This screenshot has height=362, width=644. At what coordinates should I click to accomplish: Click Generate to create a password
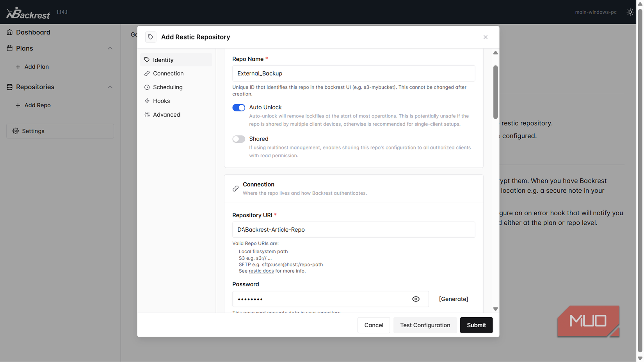[454, 299]
